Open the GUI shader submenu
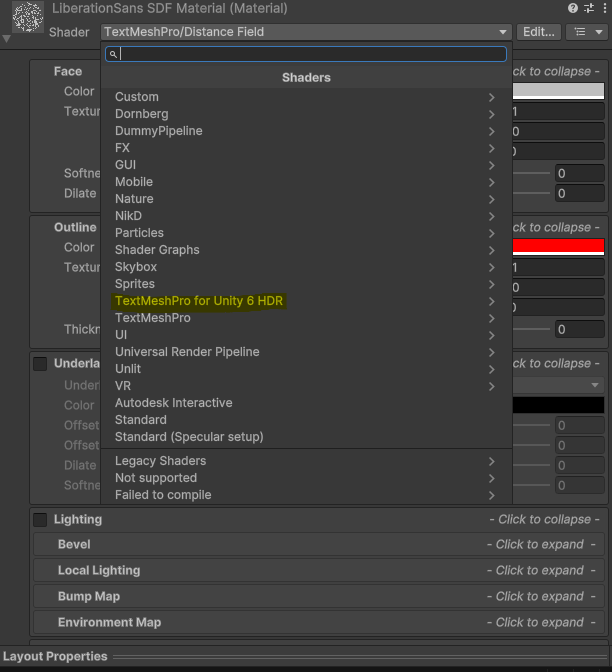The height and width of the screenshot is (672, 612). (306, 165)
